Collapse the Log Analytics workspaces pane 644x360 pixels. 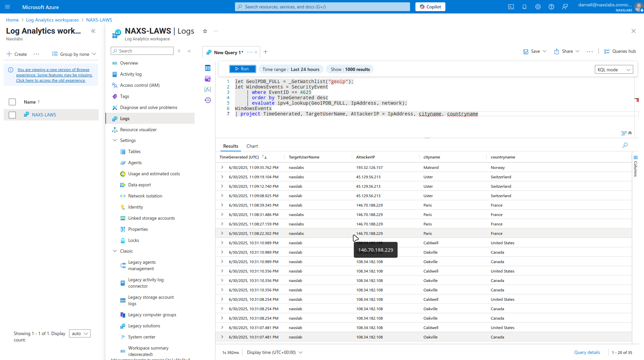click(93, 31)
